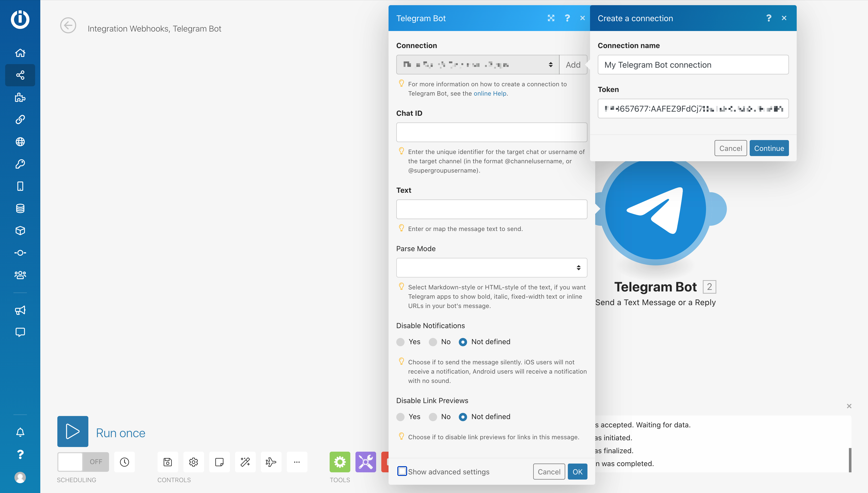The width and height of the screenshot is (868, 493).
Task: Open Devices via the phone icon
Action: click(20, 186)
